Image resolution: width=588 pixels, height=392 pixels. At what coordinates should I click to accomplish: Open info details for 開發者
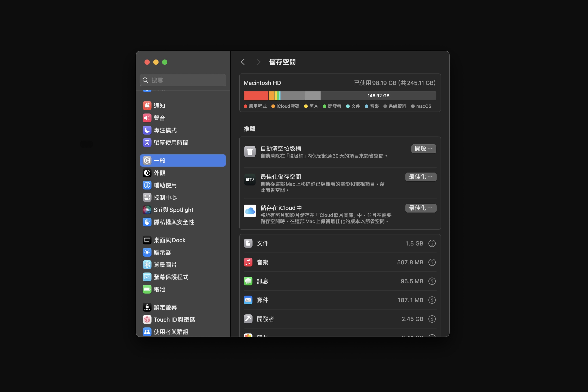[432, 319]
